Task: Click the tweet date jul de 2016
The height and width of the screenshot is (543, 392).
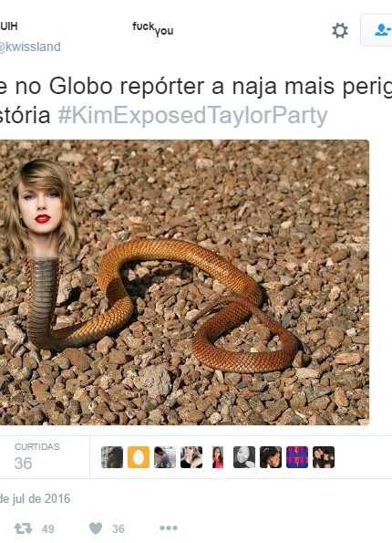Action: click(x=35, y=498)
